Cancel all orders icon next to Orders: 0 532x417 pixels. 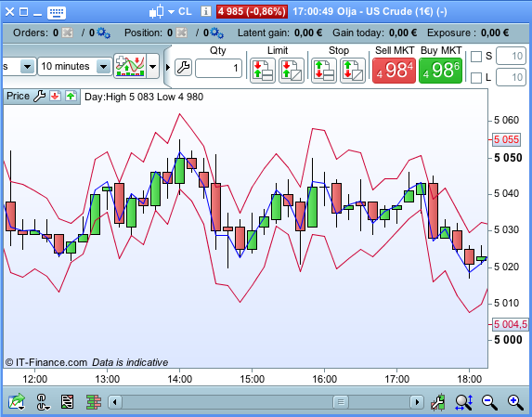click(68, 33)
